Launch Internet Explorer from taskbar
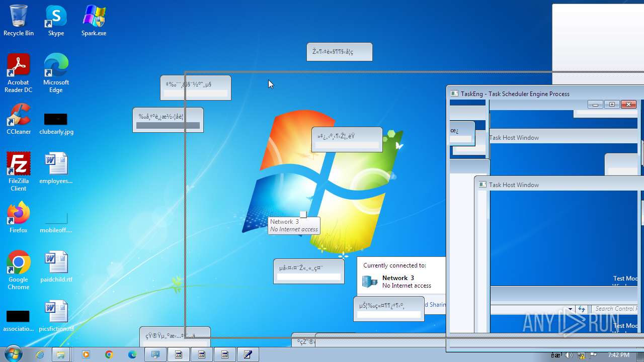The width and height of the screenshot is (644, 362). pyautogui.click(x=40, y=354)
